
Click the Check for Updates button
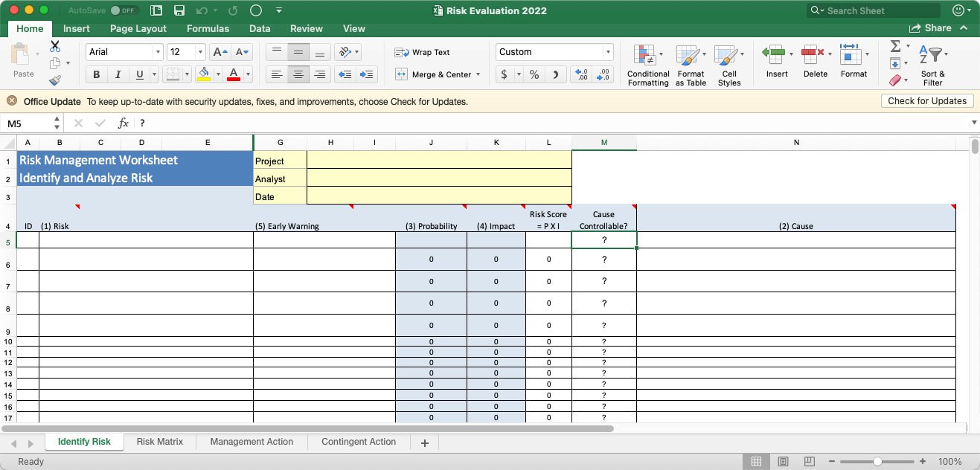(x=927, y=101)
